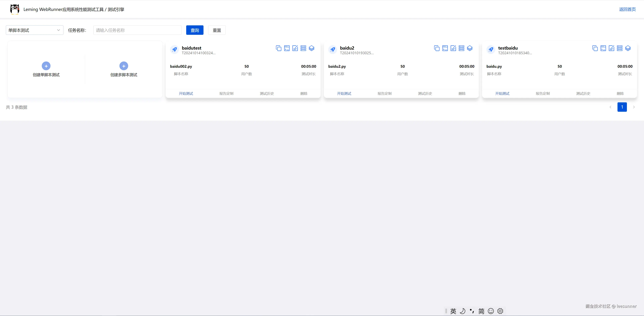Open 测试历史 on the baidu2 card
The width and height of the screenshot is (644, 316).
[425, 94]
